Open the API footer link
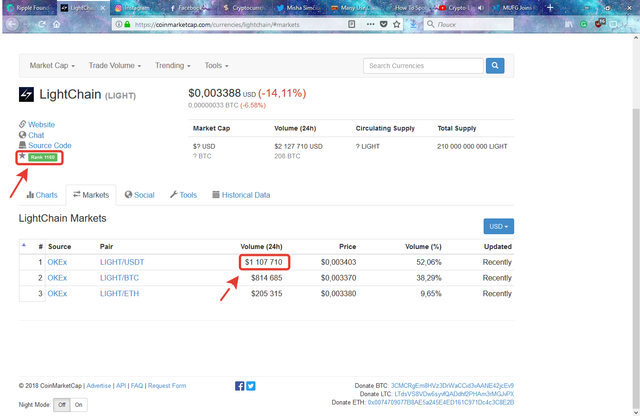Screen dimensions: 640x416 click(121, 386)
